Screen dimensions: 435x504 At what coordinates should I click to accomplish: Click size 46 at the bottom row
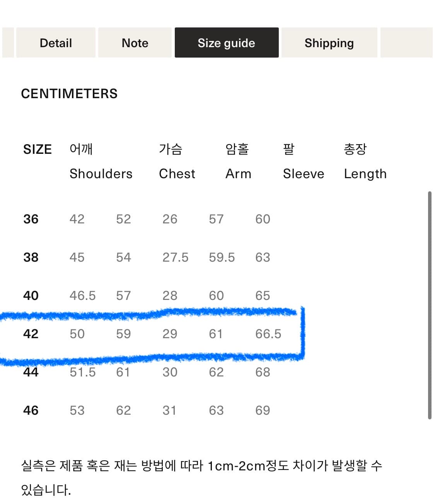[x=31, y=410]
